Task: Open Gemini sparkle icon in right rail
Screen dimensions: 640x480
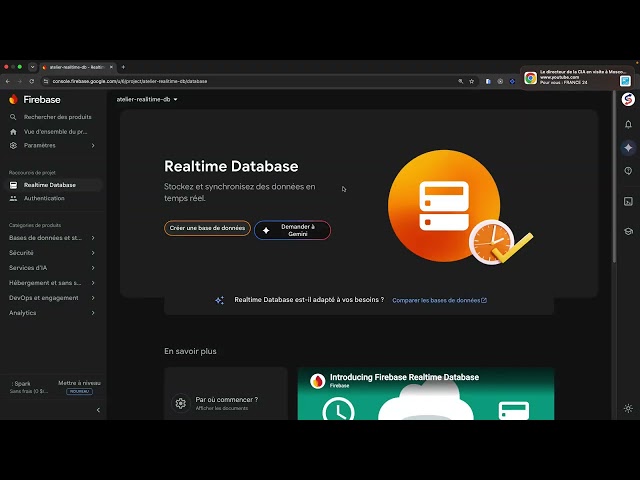Action: click(x=628, y=147)
